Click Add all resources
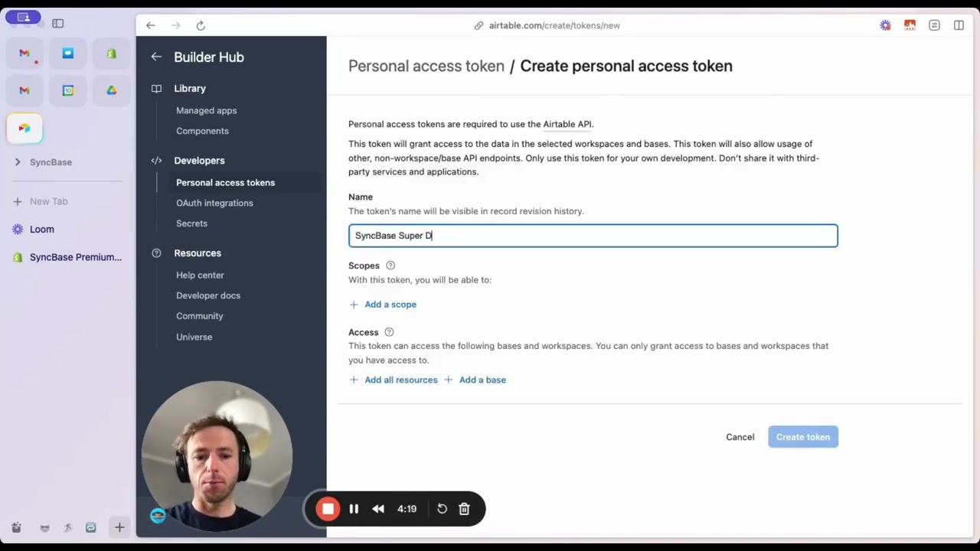Screen dimensions: 980x551 [394, 380]
